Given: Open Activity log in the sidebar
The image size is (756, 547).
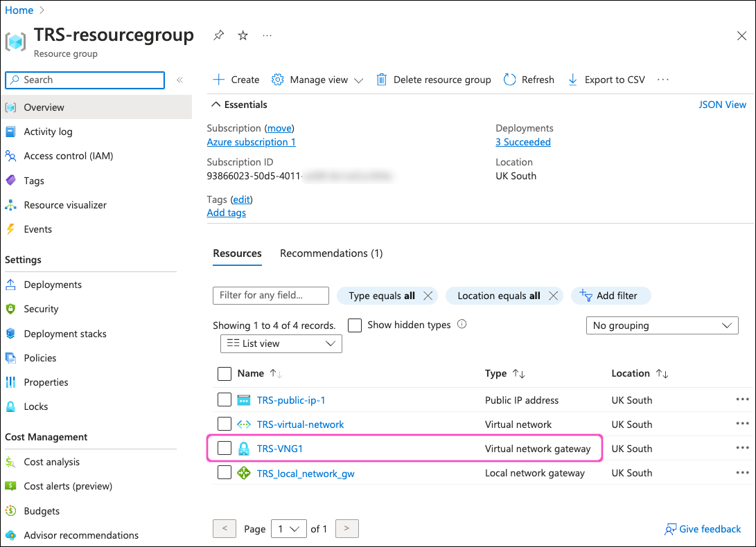Looking at the screenshot, I should [48, 132].
